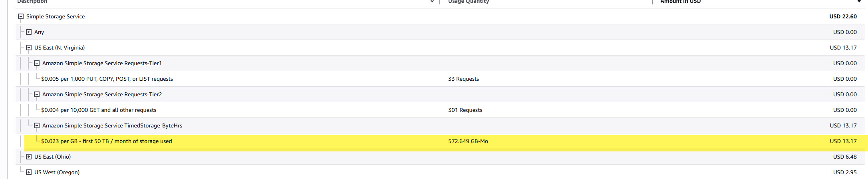Click the USD 2.95 Oregon amount
This screenshot has height=179, width=868.
point(845,172)
